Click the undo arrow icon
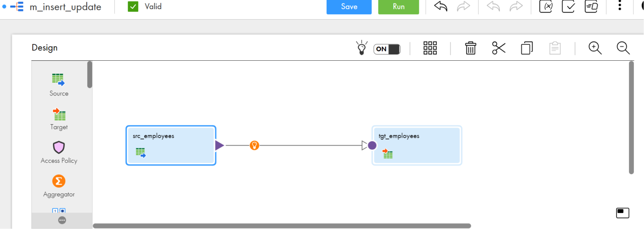 pyautogui.click(x=441, y=6)
